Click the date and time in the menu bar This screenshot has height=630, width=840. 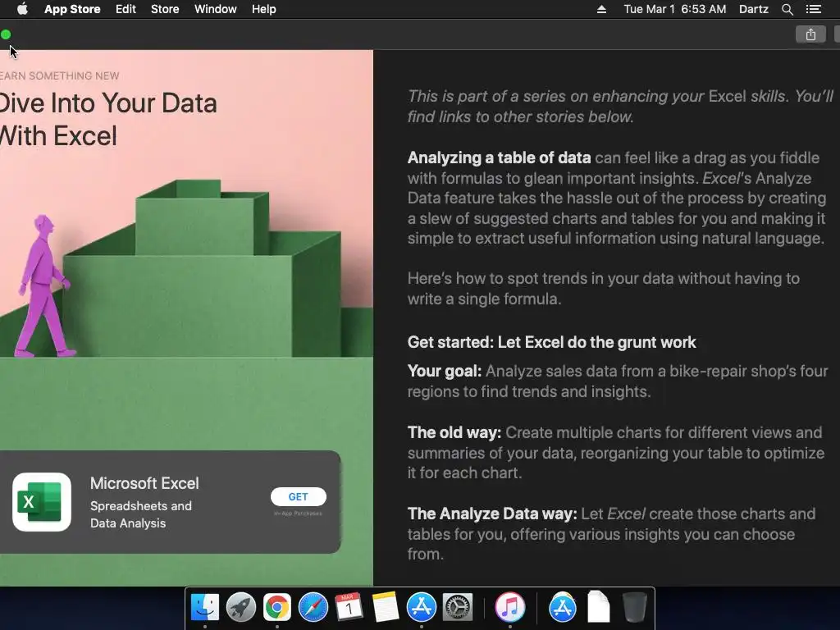pos(675,9)
